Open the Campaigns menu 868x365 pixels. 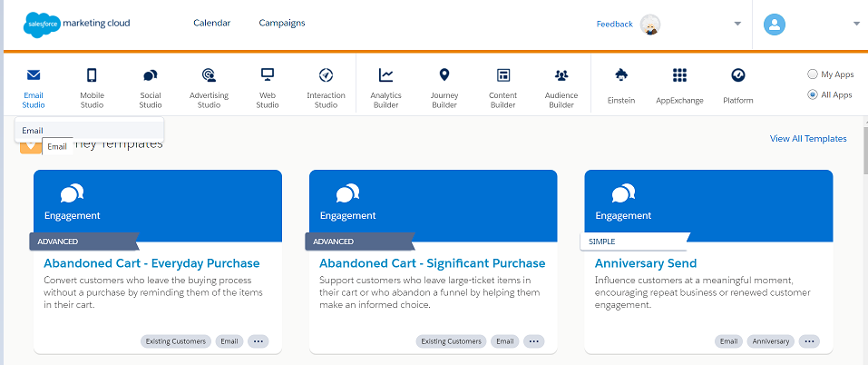(282, 23)
